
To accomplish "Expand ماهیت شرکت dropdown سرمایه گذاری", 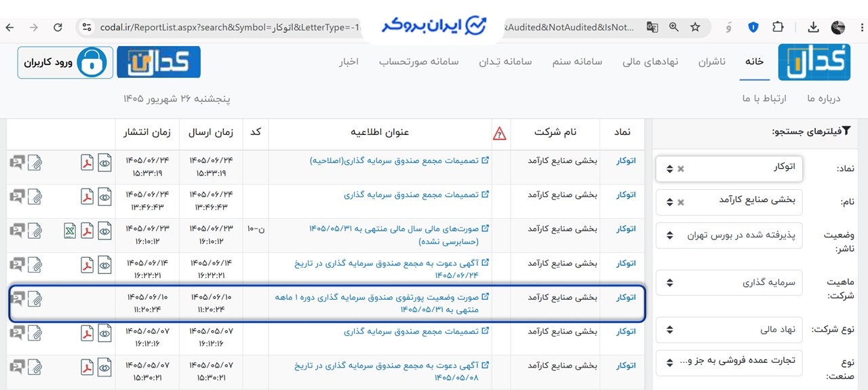I will pos(729,282).
